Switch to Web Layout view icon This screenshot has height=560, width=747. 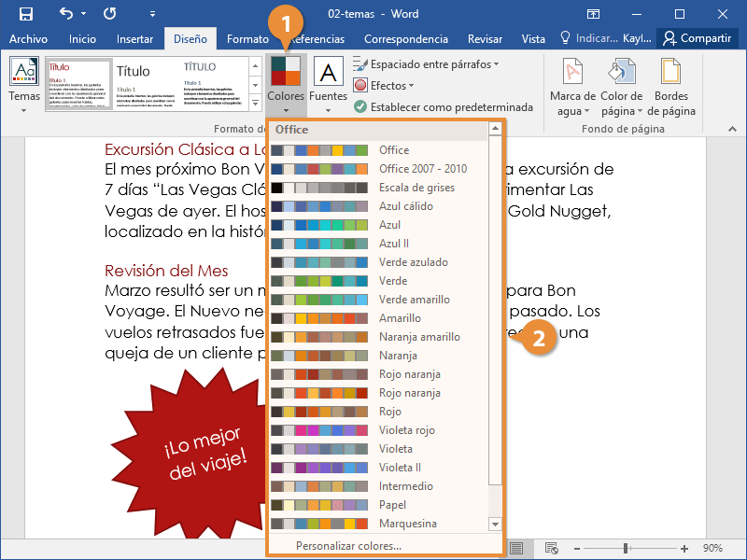552,548
